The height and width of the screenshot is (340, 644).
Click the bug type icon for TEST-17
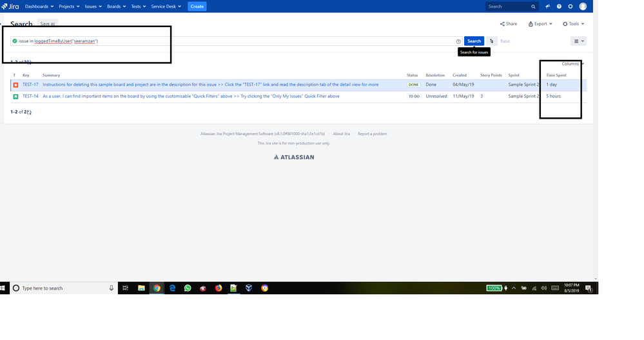15,85
